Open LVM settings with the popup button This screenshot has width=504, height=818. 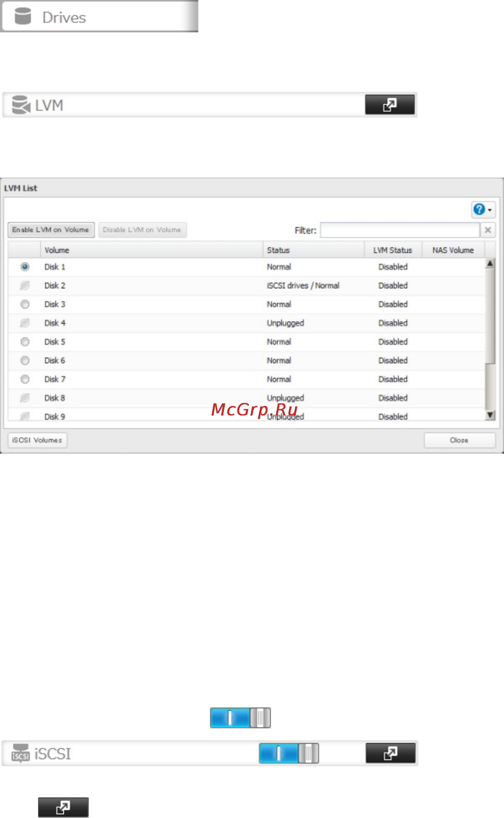tap(390, 105)
